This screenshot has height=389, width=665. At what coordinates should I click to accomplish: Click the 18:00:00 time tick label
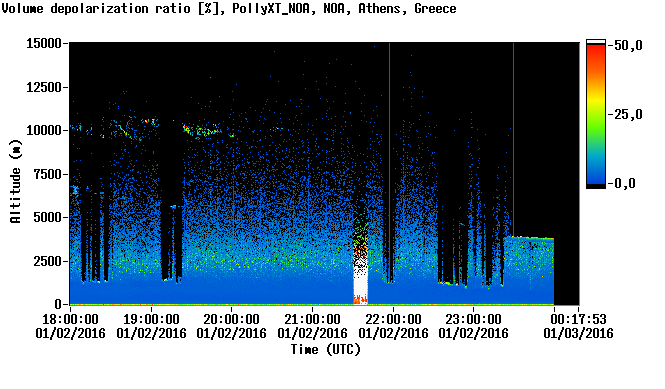[70, 319]
